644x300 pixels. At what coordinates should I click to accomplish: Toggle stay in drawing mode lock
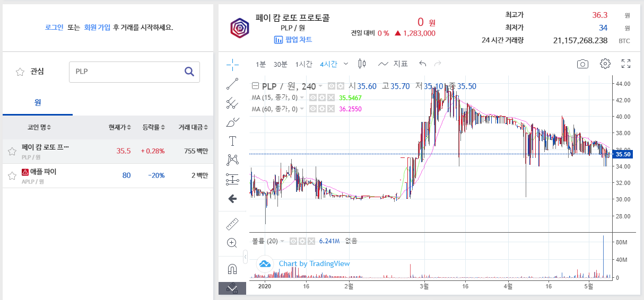pyautogui.click(x=232, y=288)
